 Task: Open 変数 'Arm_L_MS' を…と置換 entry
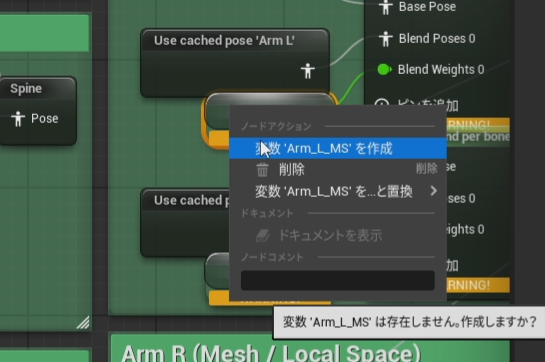[x=338, y=191]
